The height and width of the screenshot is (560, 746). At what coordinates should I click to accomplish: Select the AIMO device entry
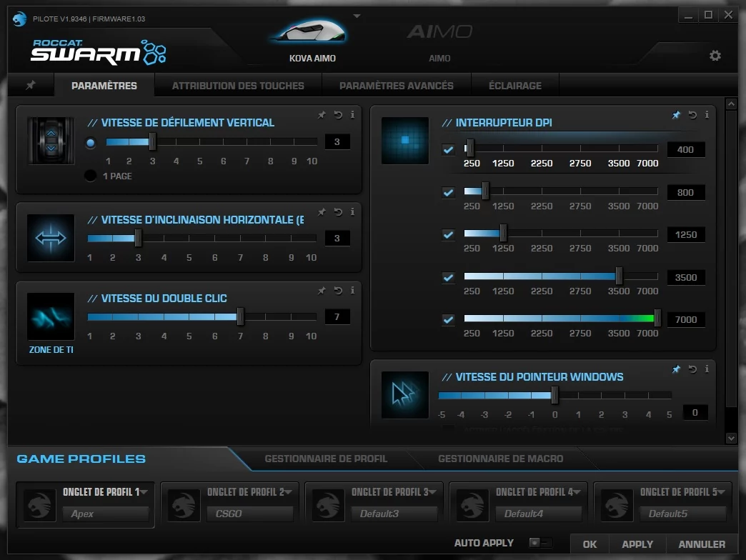click(x=439, y=42)
